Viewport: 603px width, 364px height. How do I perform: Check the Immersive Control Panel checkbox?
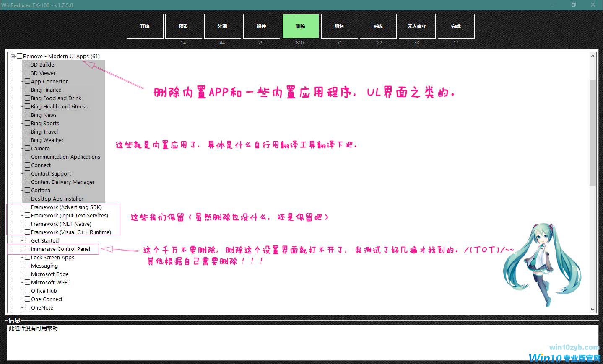click(x=28, y=249)
